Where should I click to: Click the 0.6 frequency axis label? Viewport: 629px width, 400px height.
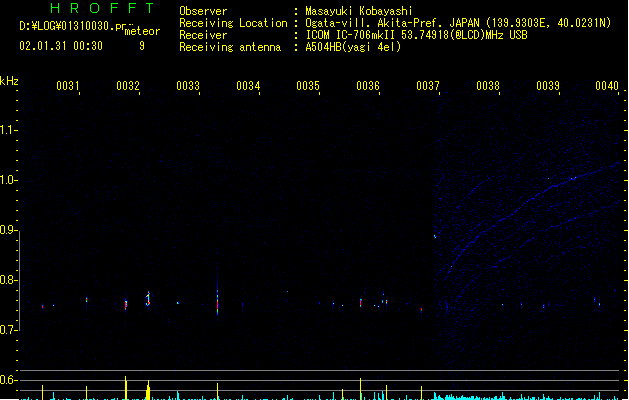coord(8,380)
